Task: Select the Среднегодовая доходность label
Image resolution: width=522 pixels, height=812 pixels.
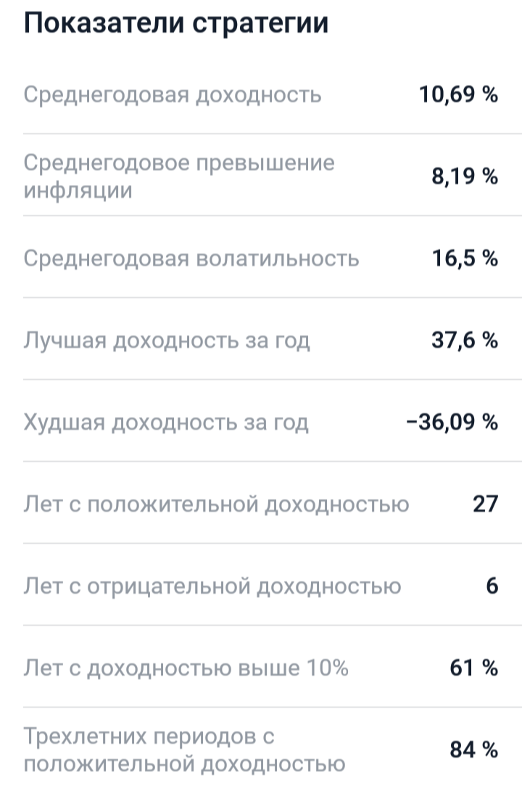Action: pyautogui.click(x=173, y=96)
